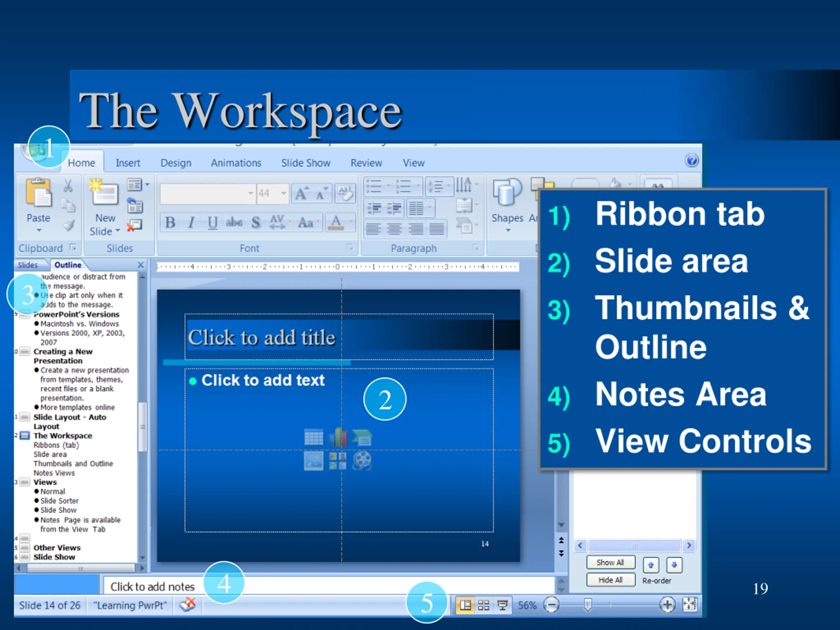Image resolution: width=840 pixels, height=630 pixels.
Task: Click the Cut scissors icon
Action: [68, 186]
